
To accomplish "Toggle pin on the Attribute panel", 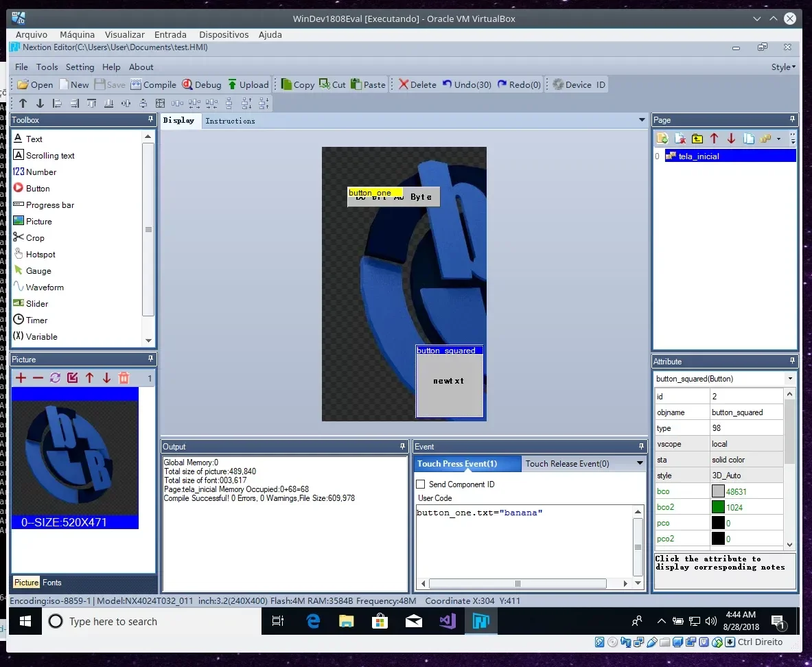I will click(792, 361).
